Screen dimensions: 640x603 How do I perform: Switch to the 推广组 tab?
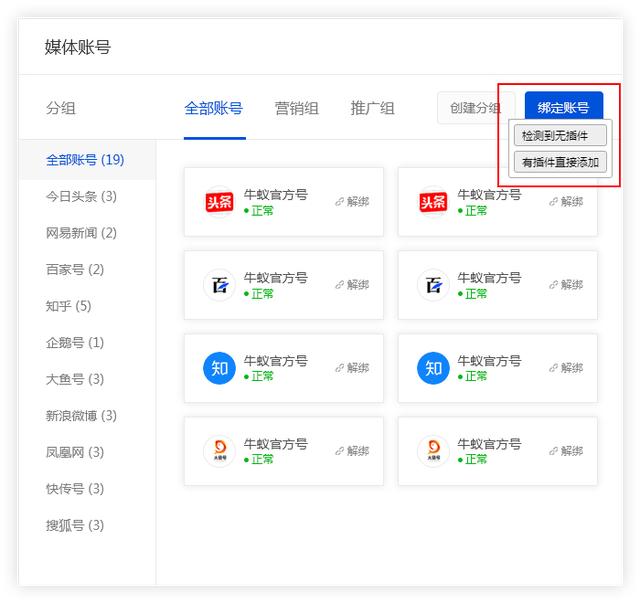click(372, 108)
